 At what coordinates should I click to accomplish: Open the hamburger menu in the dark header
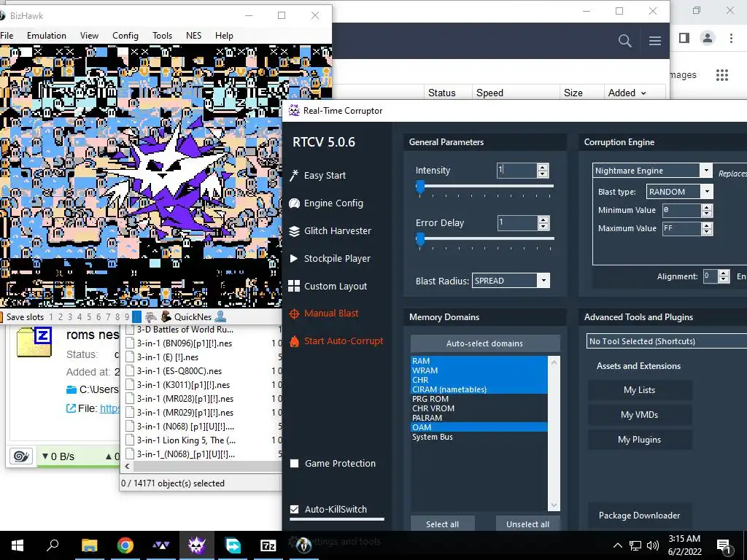(654, 41)
